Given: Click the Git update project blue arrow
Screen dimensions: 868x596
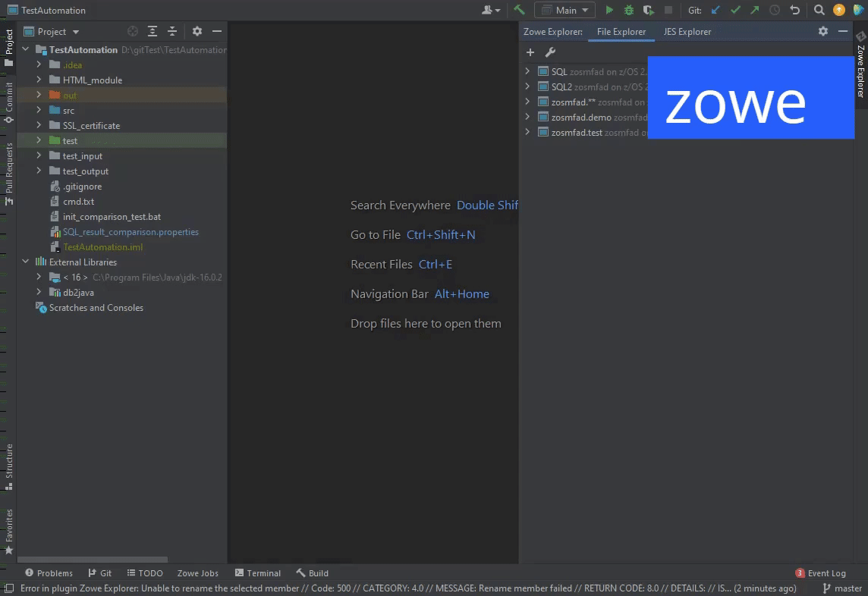Looking at the screenshot, I should [x=715, y=10].
